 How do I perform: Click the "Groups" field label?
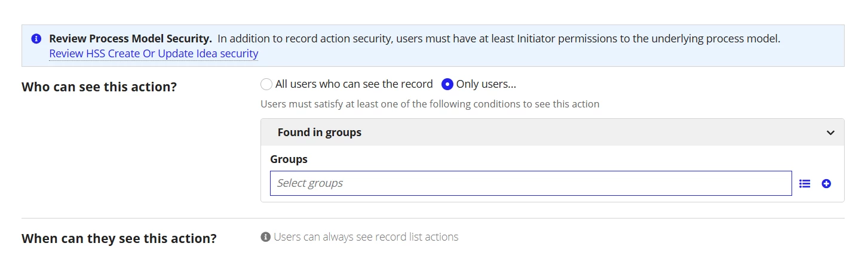[289, 159]
